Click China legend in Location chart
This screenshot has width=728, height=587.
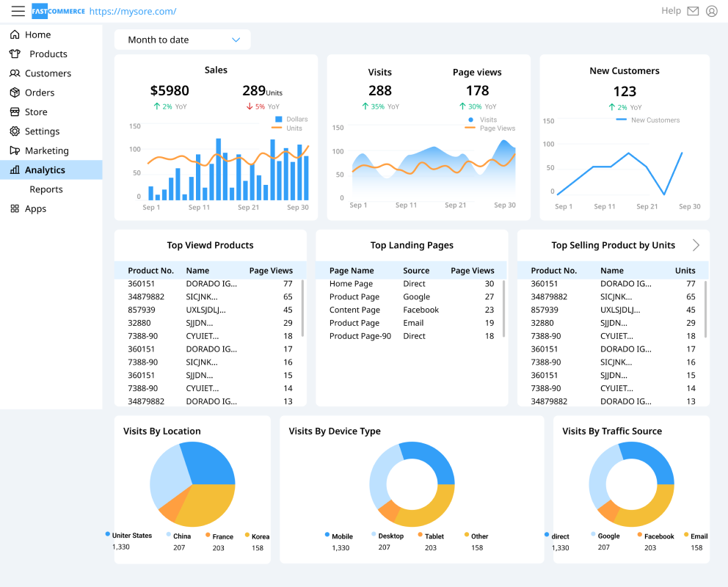[179, 536]
